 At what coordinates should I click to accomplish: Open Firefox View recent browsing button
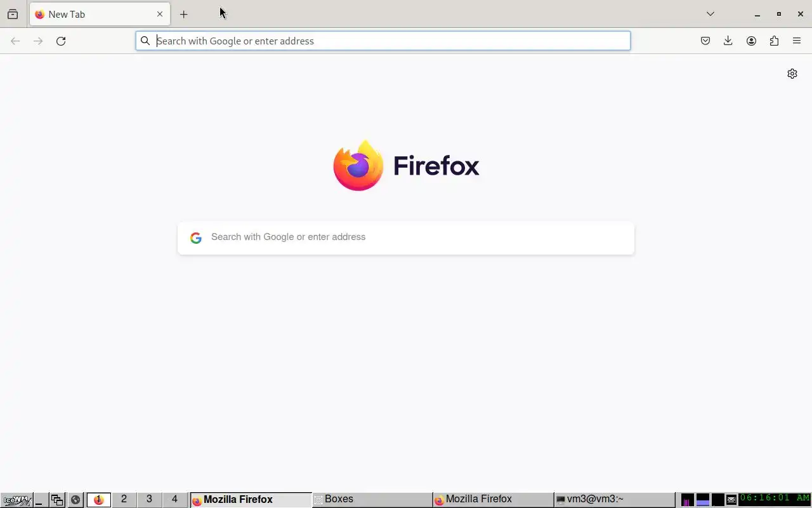point(12,14)
